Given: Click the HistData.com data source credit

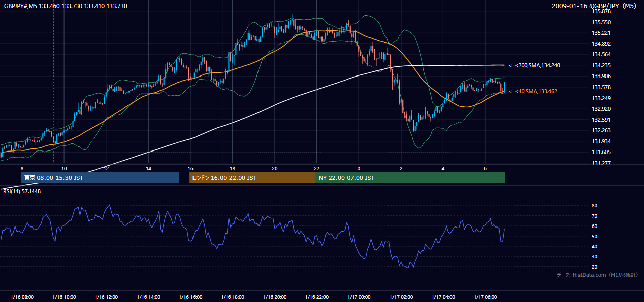Looking at the screenshot, I should [x=598, y=275].
